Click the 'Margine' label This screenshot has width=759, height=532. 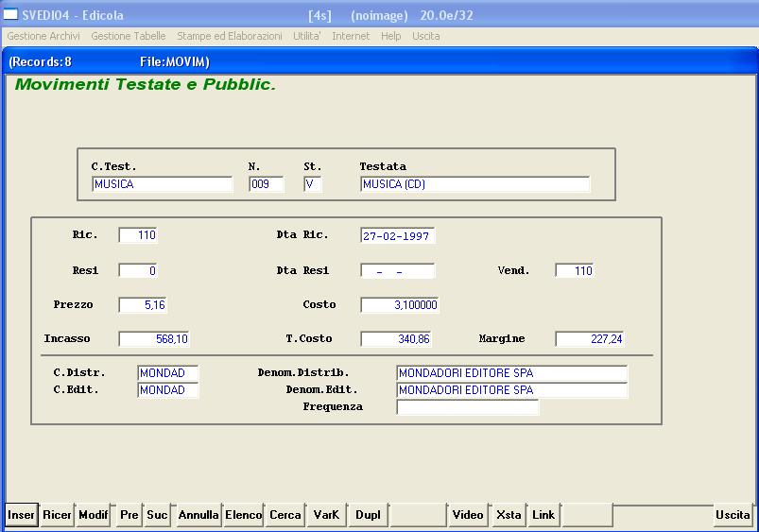pyautogui.click(x=502, y=338)
